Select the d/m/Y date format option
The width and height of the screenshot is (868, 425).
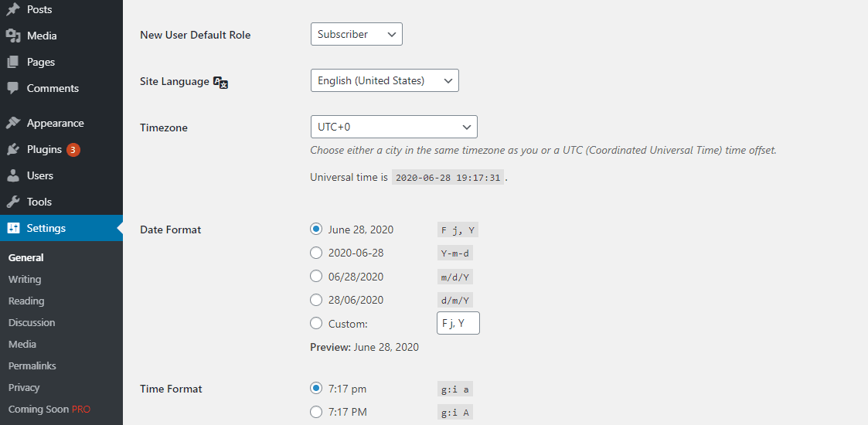click(x=316, y=300)
